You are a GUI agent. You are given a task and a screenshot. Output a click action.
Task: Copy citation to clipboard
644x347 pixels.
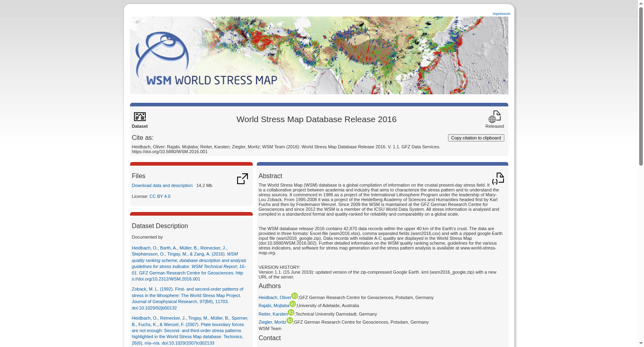476,138
